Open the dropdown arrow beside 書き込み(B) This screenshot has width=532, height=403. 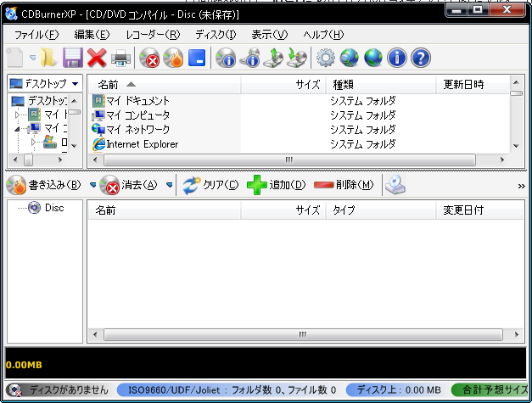click(93, 185)
